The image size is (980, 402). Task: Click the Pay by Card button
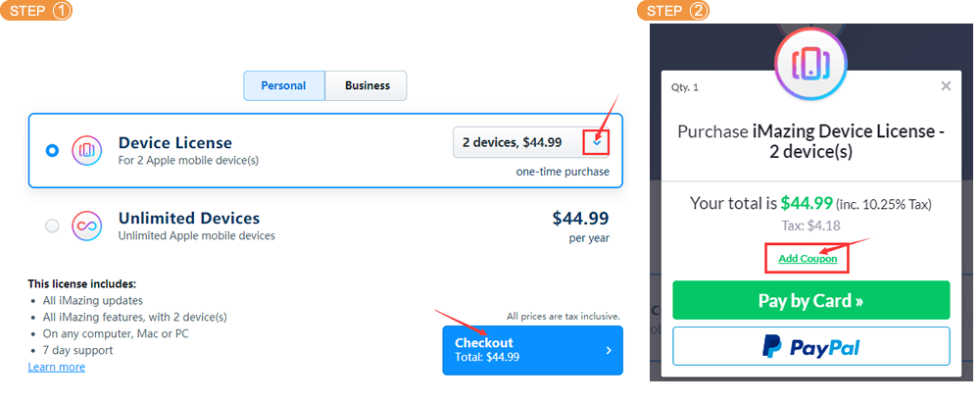[810, 301]
